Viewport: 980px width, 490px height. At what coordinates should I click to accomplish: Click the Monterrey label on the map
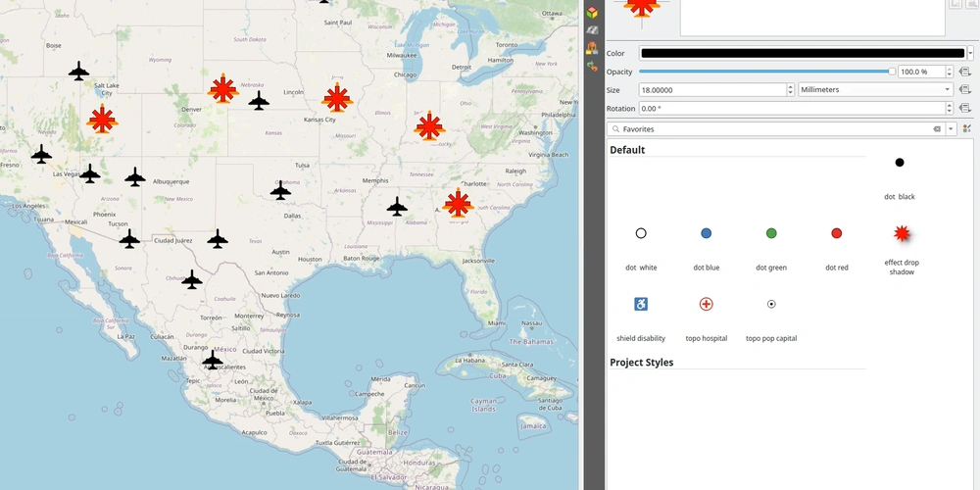click(249, 317)
